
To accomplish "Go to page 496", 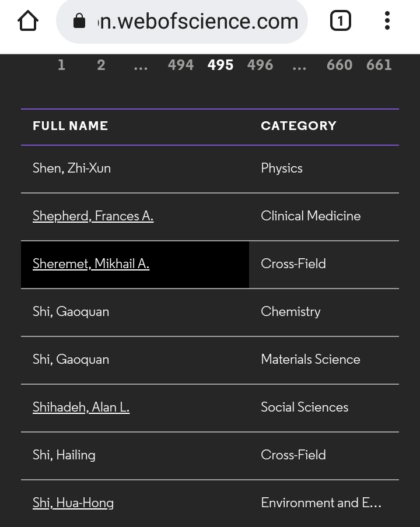I will pyautogui.click(x=260, y=65).
